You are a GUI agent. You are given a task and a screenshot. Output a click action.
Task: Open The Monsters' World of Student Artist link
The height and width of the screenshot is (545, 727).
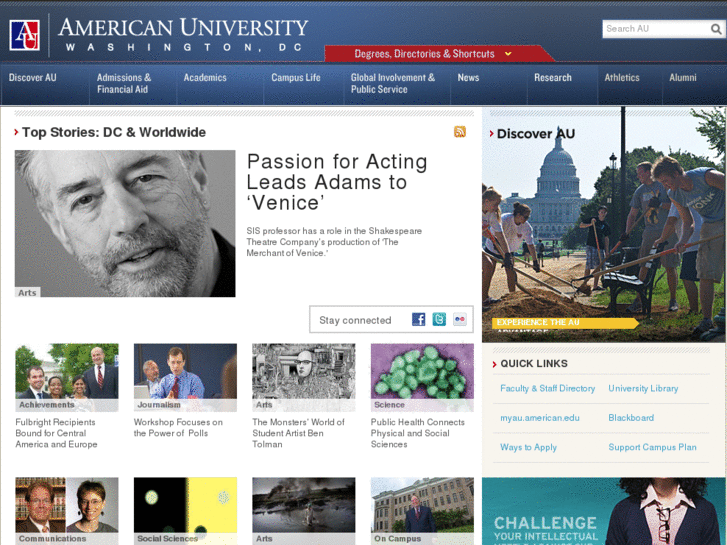click(x=298, y=433)
